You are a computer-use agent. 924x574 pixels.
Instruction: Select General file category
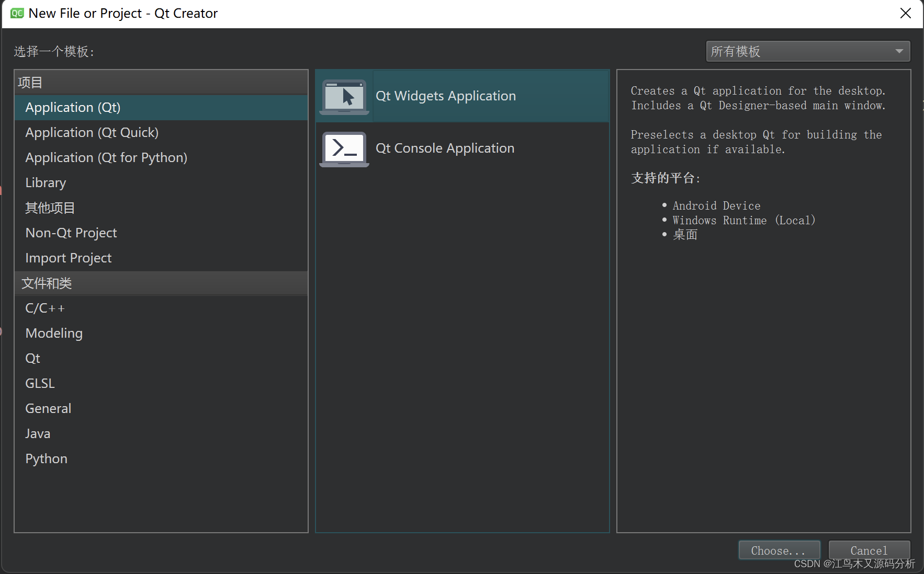point(161,409)
